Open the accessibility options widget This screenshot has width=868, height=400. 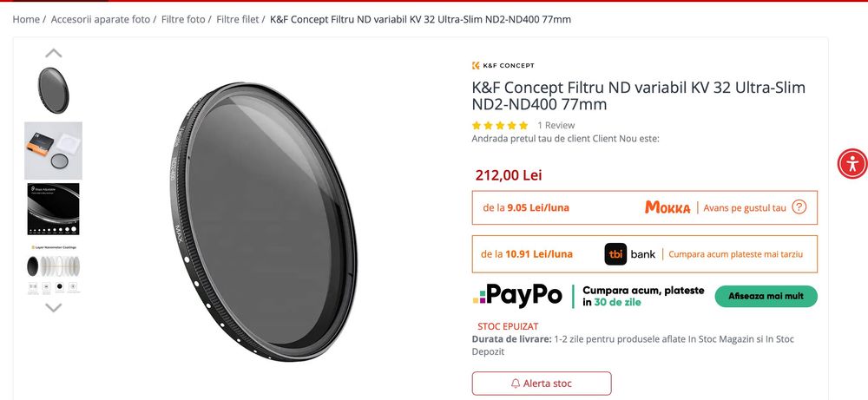click(852, 163)
